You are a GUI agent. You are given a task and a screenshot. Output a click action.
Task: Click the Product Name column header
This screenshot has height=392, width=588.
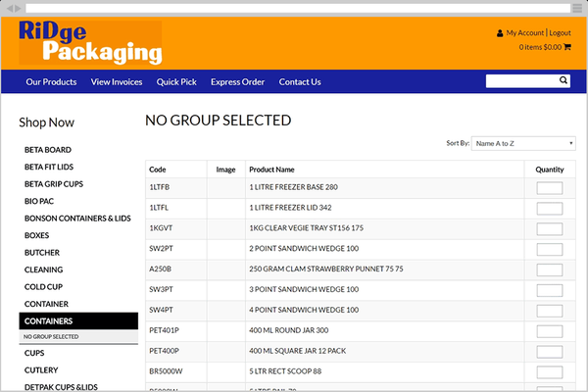(x=271, y=170)
